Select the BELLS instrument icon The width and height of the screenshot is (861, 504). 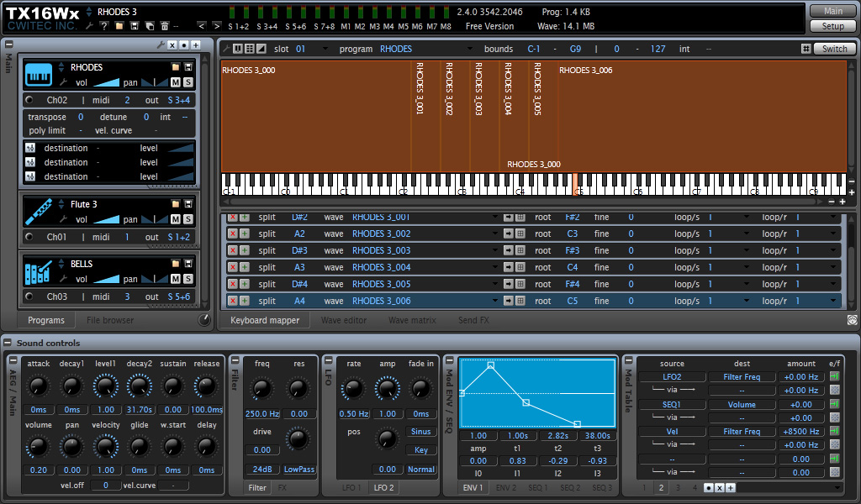point(39,271)
